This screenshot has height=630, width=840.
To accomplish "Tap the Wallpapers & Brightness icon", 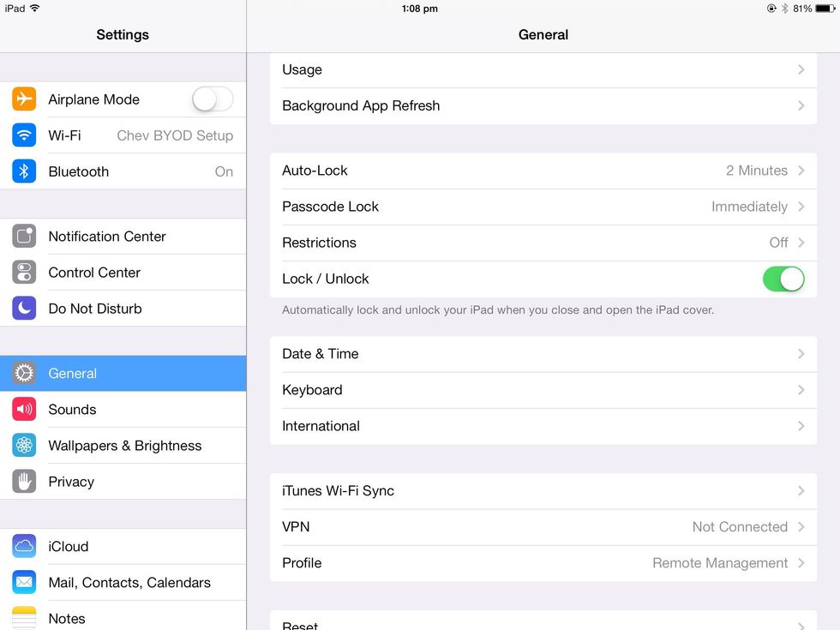I will pos(24,446).
